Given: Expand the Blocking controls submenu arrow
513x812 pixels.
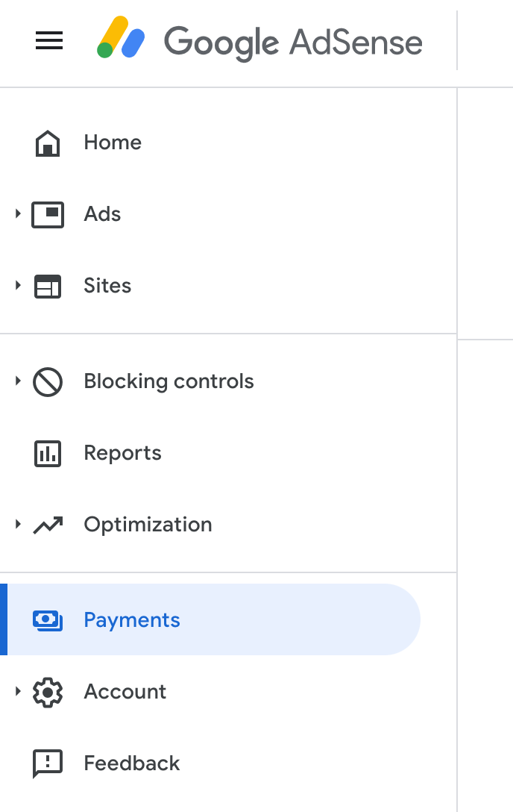Looking at the screenshot, I should (x=18, y=381).
